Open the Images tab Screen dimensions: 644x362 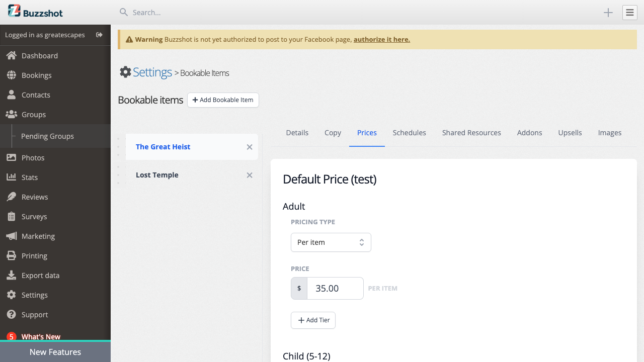[x=609, y=132]
